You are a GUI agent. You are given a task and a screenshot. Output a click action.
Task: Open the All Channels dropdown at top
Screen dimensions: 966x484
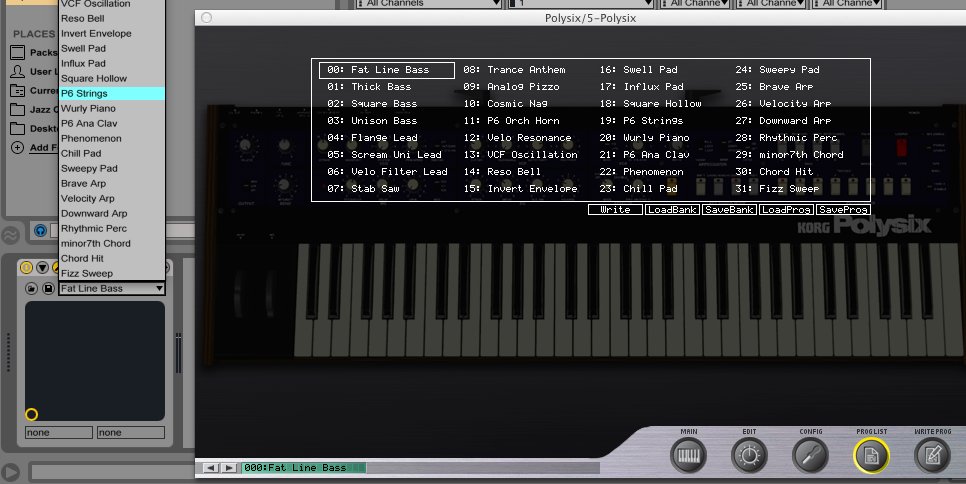pyautogui.click(x=429, y=4)
